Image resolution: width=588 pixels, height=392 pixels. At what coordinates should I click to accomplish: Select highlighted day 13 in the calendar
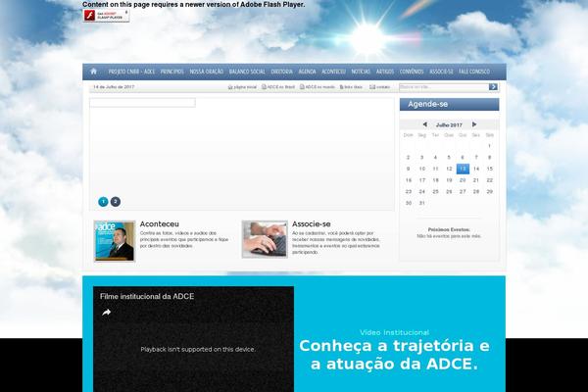click(x=463, y=169)
